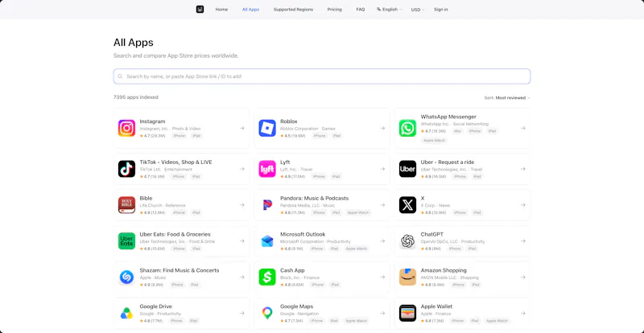Focus the search by name input field
The width and height of the screenshot is (644, 333).
click(x=322, y=76)
